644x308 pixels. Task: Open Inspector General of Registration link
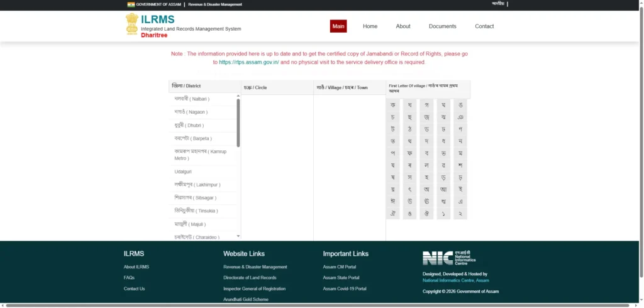pos(254,289)
